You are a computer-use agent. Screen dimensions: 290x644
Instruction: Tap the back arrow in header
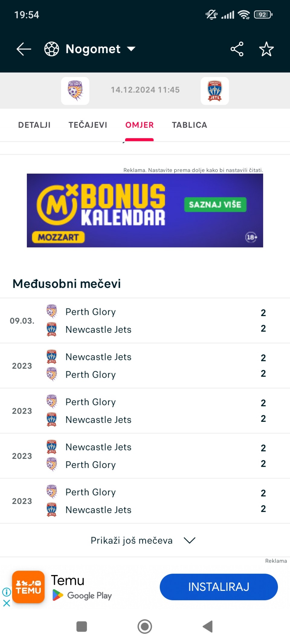click(24, 49)
